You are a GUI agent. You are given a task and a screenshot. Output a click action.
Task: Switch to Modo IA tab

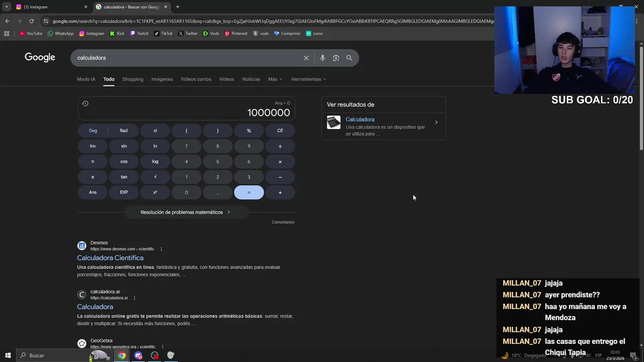click(86, 79)
